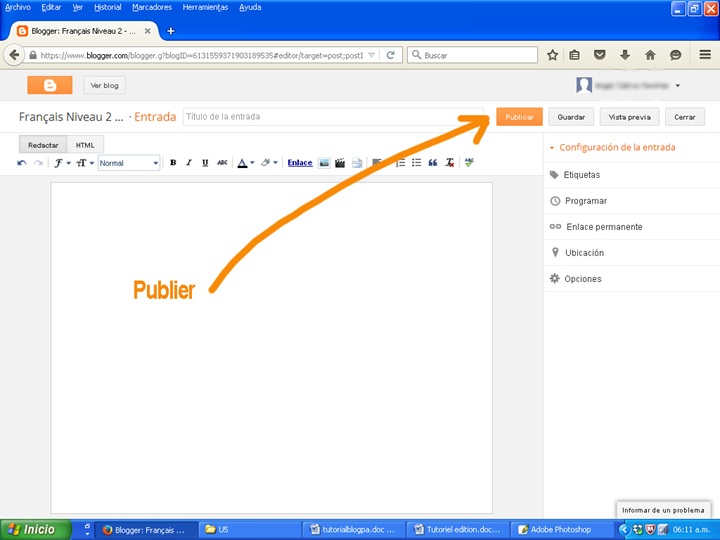
Task: Click the chat smiley icon
Action: tap(675, 55)
